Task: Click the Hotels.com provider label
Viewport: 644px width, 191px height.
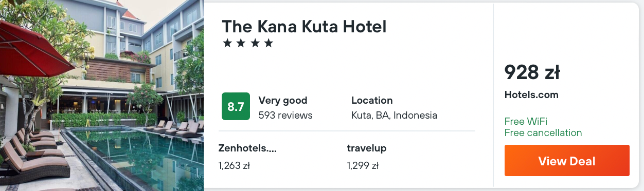Action: click(x=531, y=95)
